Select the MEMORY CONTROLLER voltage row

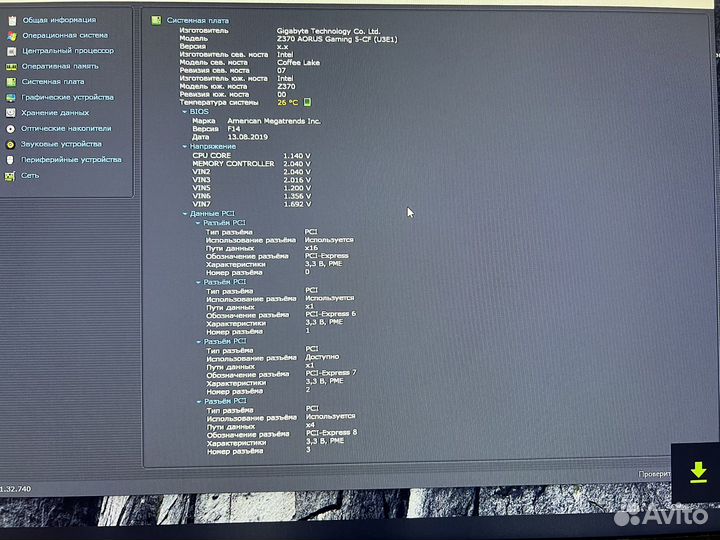251,164
